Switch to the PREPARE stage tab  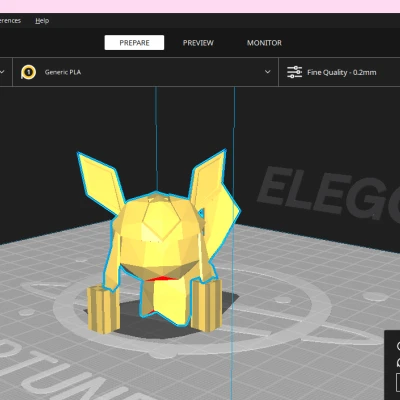(x=134, y=43)
